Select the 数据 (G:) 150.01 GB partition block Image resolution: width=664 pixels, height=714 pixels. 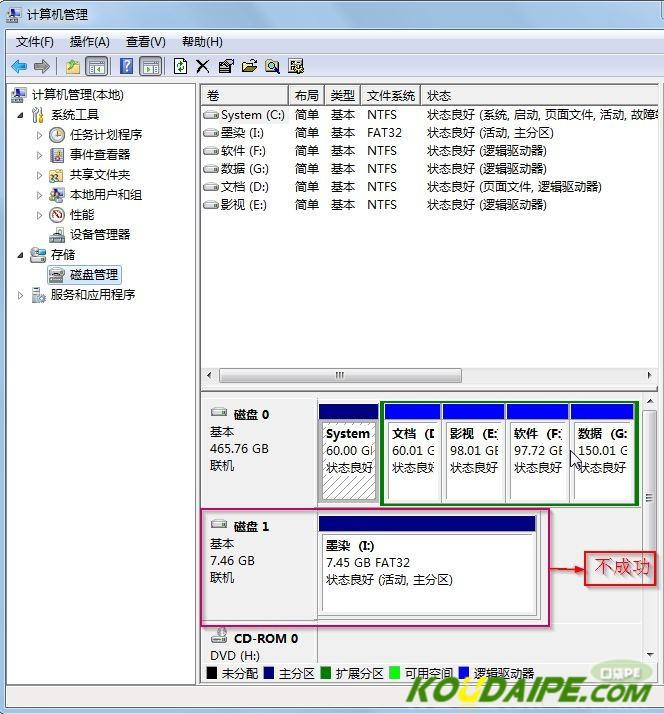(x=603, y=453)
